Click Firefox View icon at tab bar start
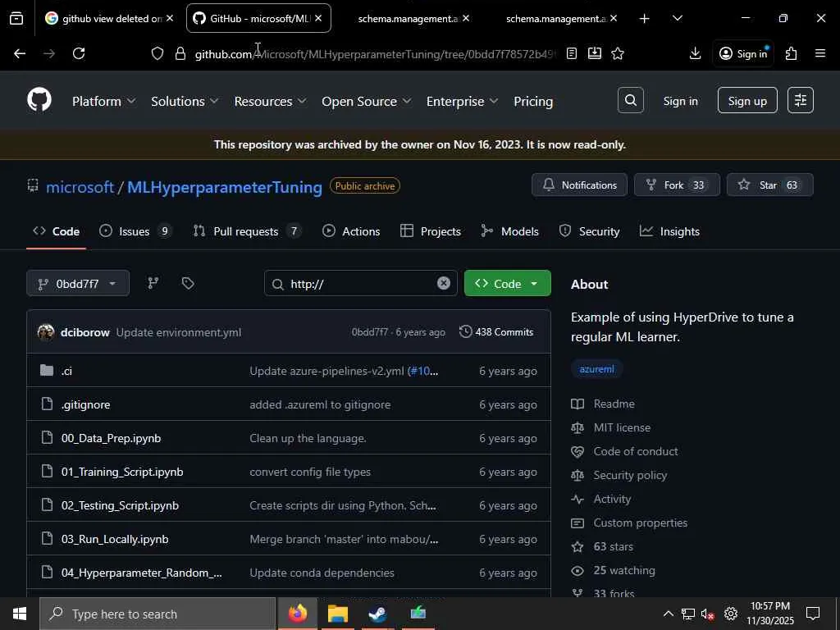 [16, 18]
